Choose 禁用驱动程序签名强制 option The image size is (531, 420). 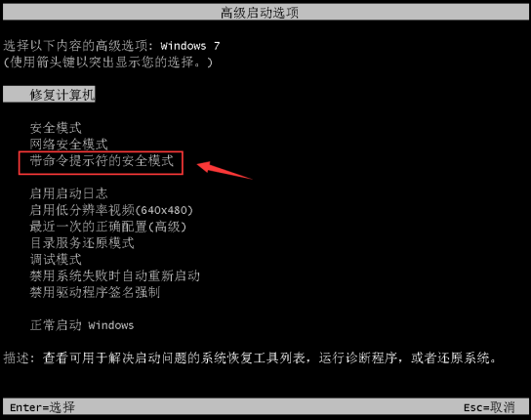95,292
